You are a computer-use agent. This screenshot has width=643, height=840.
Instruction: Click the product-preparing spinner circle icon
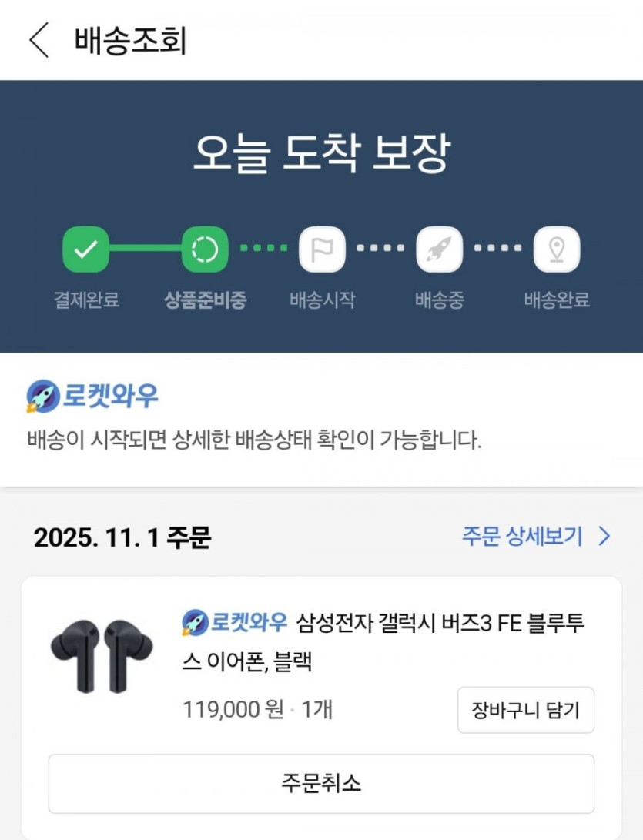[205, 249]
